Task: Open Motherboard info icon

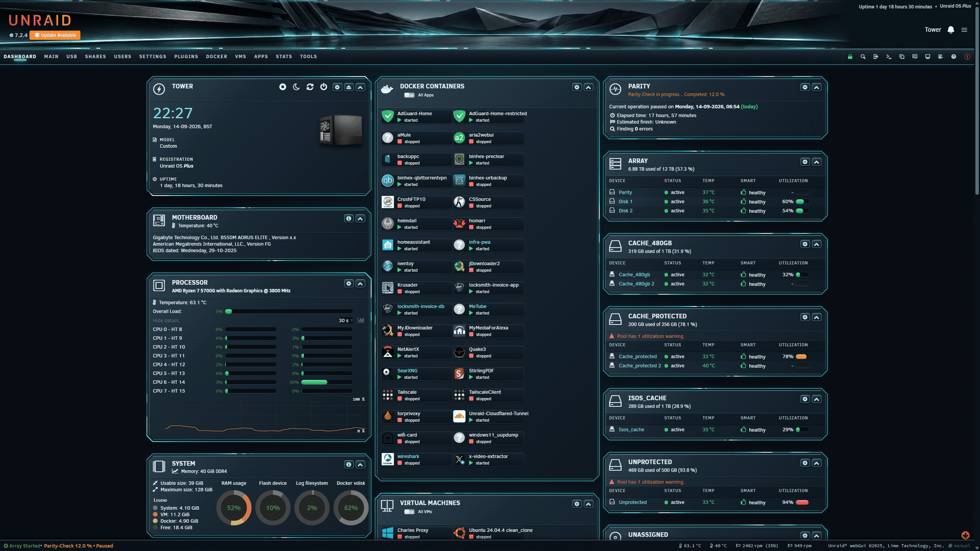Action: [349, 218]
